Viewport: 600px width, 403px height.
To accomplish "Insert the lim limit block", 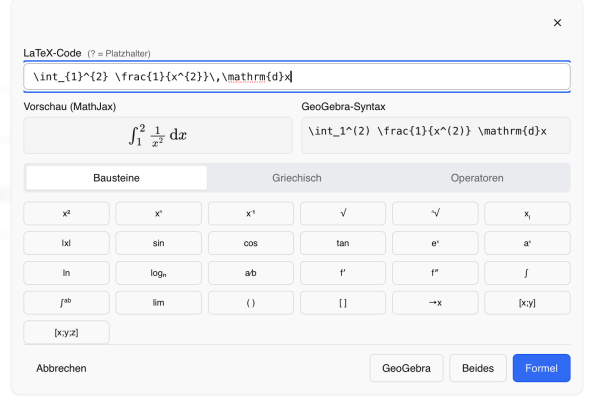I will point(158,303).
